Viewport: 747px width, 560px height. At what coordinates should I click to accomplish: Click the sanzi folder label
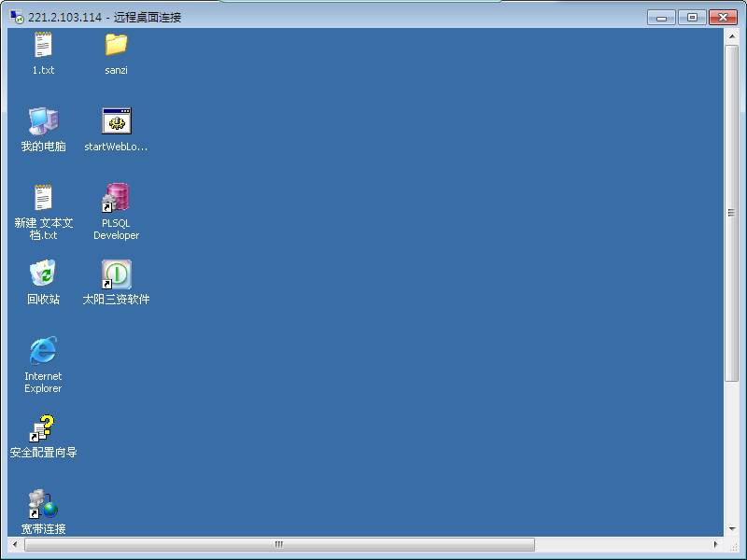click(116, 70)
